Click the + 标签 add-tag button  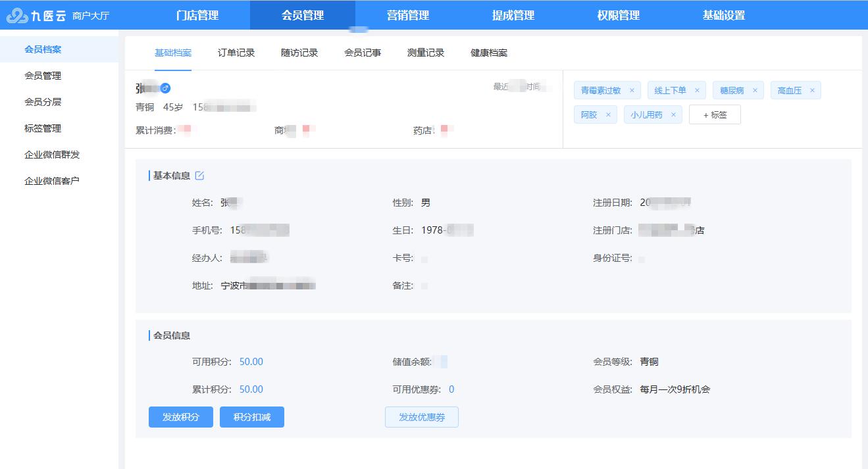pyautogui.click(x=715, y=113)
